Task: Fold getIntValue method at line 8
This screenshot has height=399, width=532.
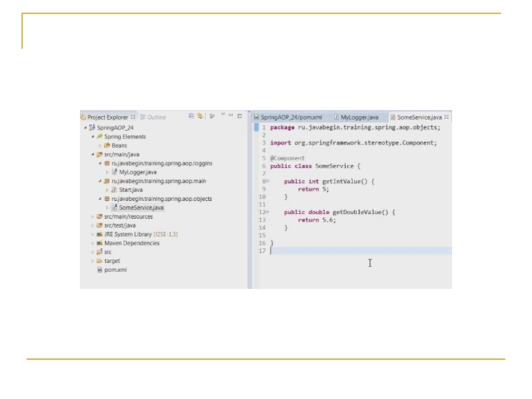Action: 267,181
